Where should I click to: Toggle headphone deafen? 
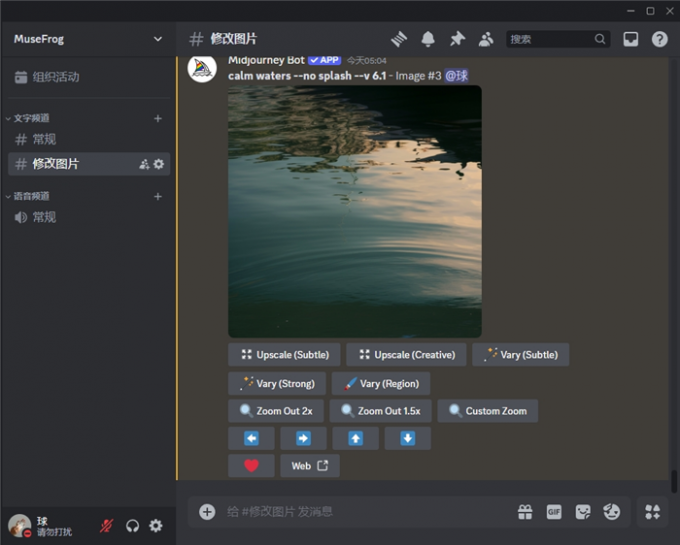coord(132,526)
